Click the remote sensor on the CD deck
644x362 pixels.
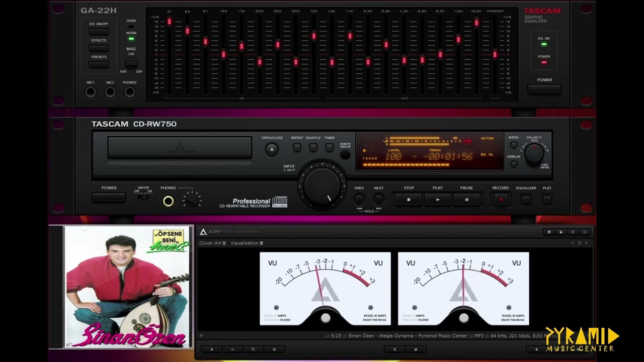tap(345, 154)
